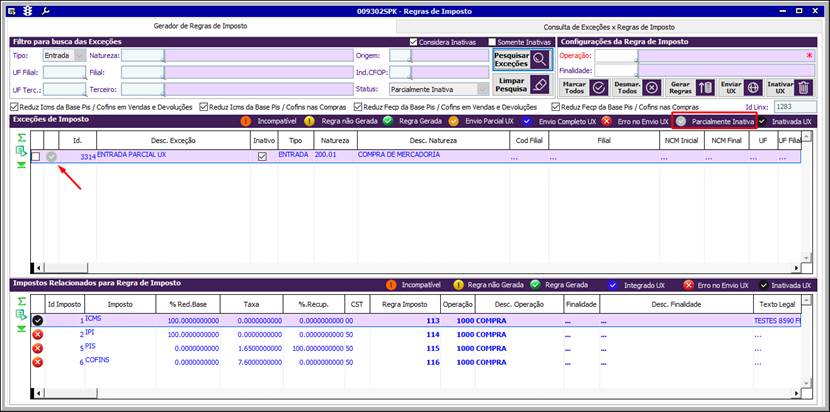Click the Marcar Todos checkmark icon

click(x=599, y=87)
